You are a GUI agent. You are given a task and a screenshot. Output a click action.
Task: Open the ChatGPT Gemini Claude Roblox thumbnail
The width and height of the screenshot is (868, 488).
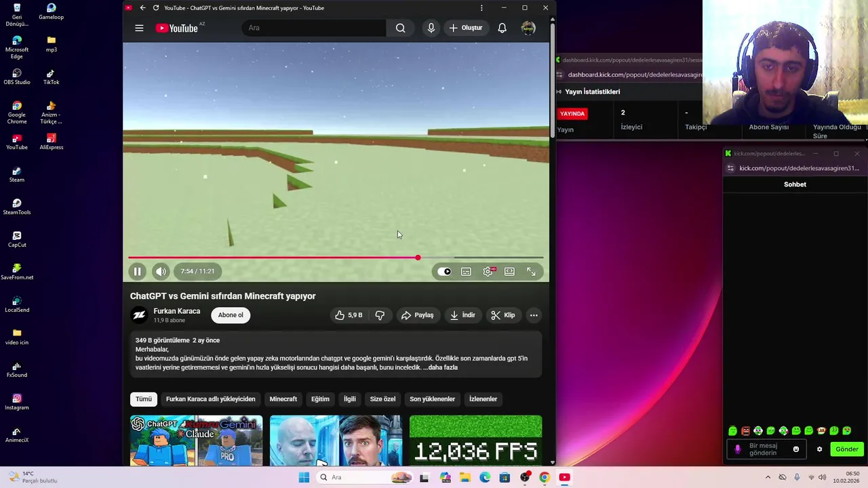[x=197, y=440]
